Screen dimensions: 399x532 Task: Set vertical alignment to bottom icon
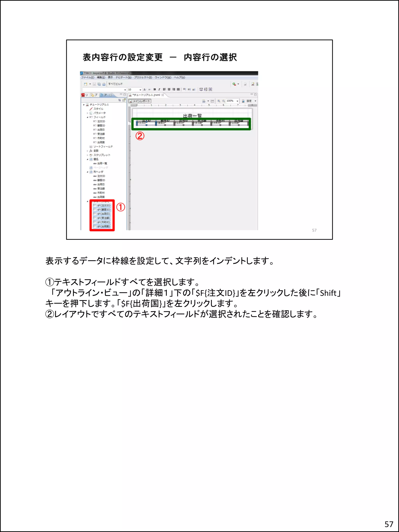tap(194, 89)
